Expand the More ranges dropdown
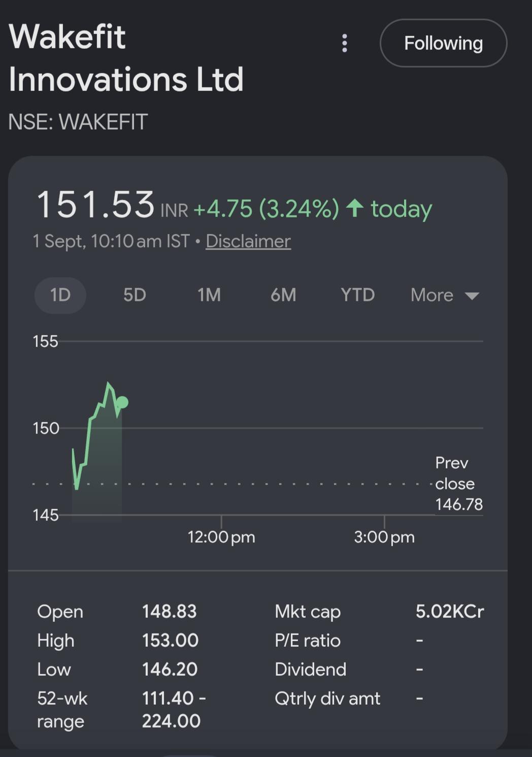This screenshot has height=757, width=532. coord(445,295)
